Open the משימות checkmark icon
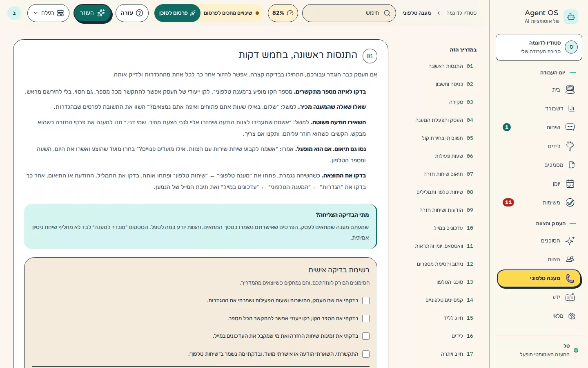The width and height of the screenshot is (588, 368). (570, 202)
